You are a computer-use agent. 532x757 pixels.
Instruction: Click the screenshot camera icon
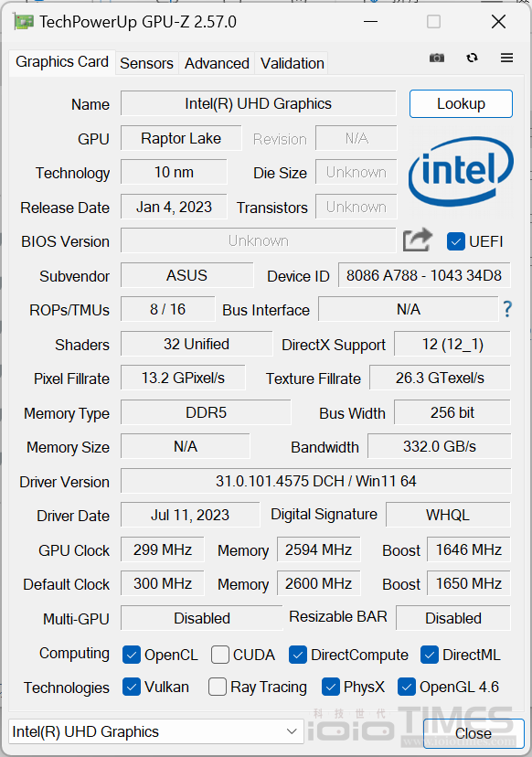(437, 58)
